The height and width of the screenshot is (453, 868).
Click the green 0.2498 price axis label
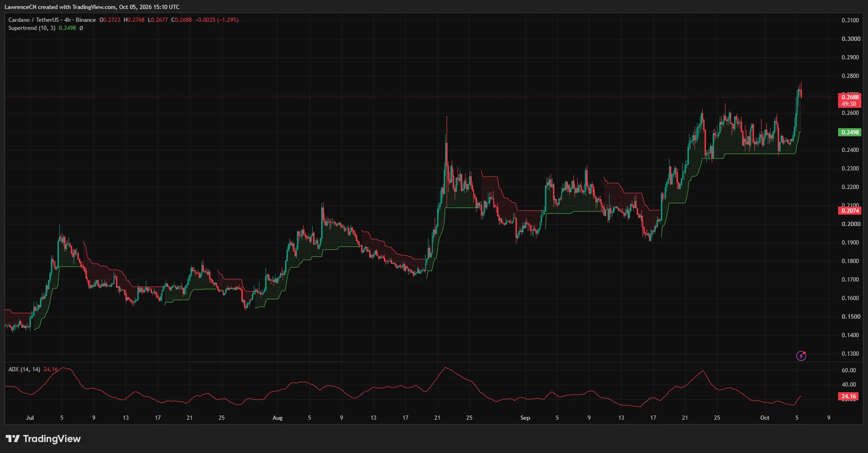pos(850,132)
